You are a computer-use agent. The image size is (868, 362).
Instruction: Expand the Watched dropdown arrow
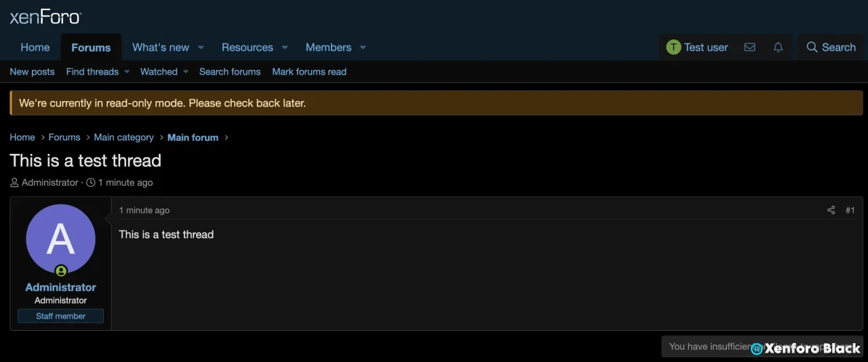click(x=185, y=72)
